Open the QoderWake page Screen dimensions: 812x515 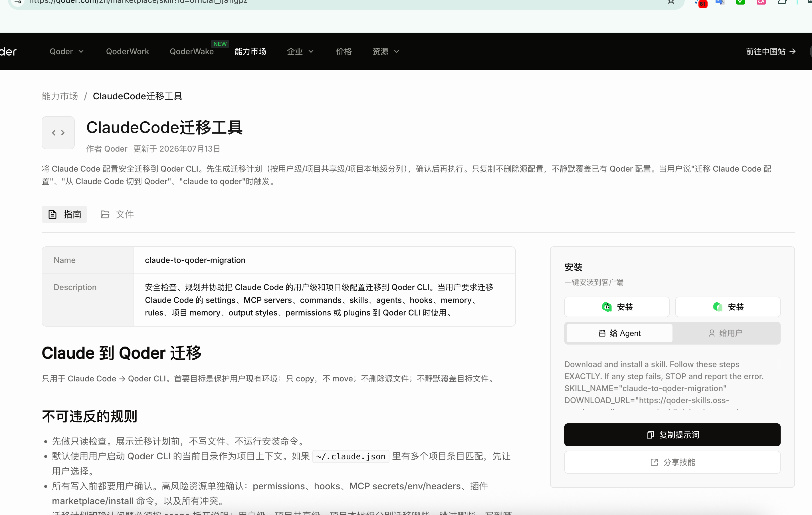pos(191,52)
